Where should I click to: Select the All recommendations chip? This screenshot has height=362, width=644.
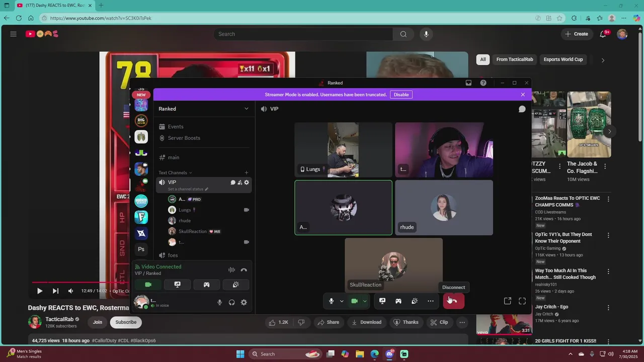(x=483, y=59)
